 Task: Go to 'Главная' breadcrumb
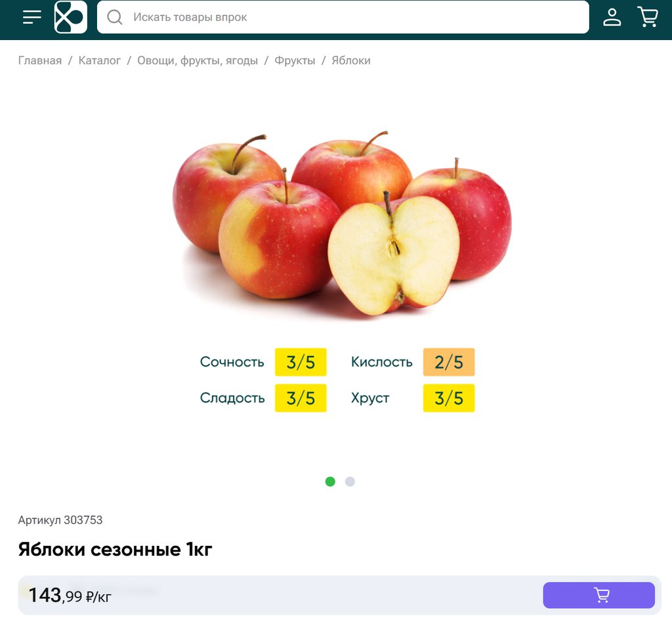40,60
